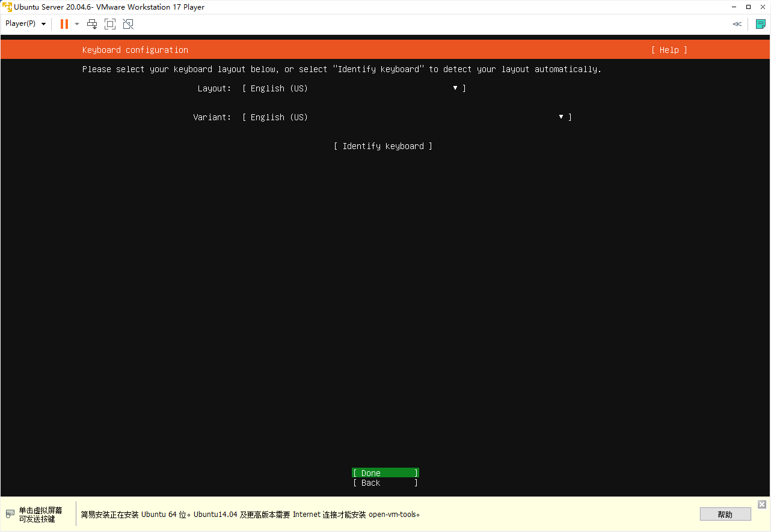
Task: Open the green notes/message log icon
Action: click(761, 24)
